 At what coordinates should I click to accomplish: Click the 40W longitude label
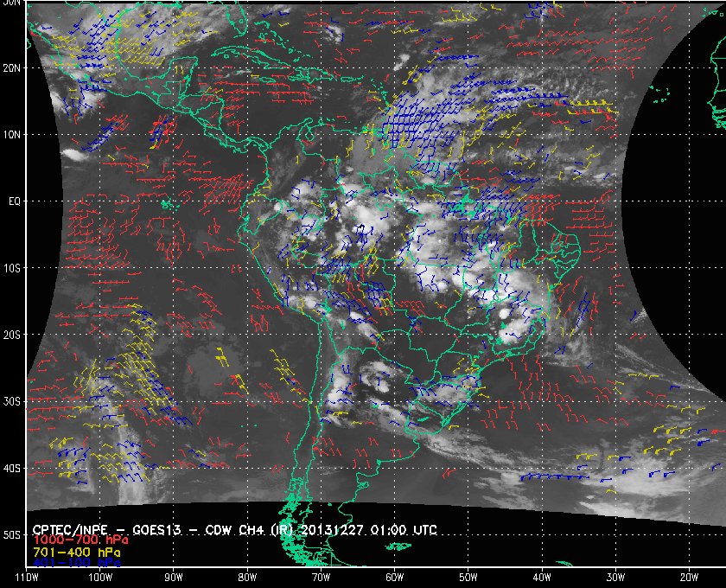(x=542, y=578)
